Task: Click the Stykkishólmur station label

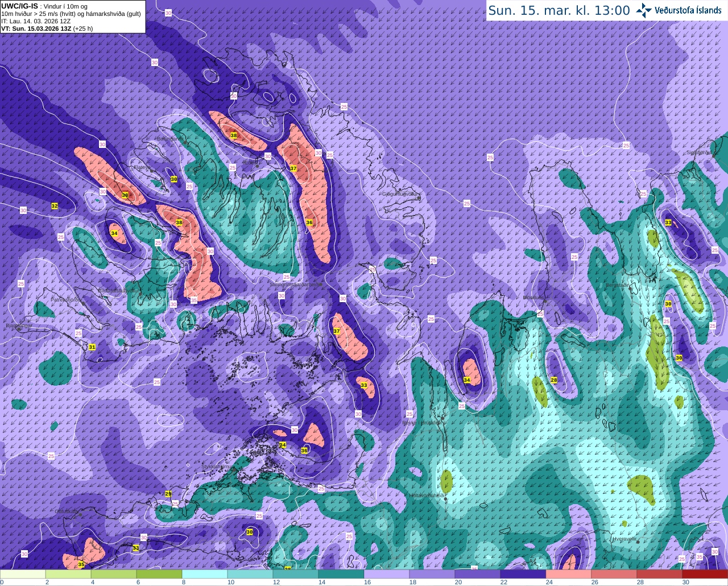Action: coord(217,467)
